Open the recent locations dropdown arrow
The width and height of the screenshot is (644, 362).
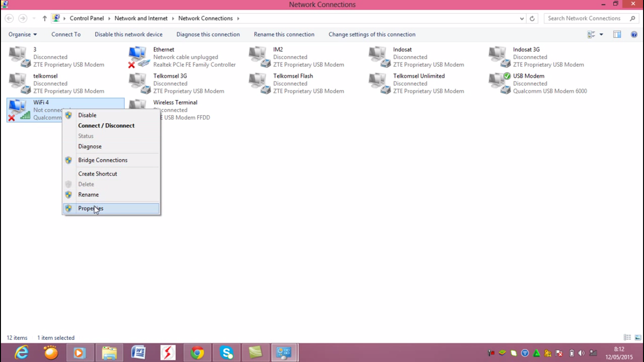(x=34, y=18)
